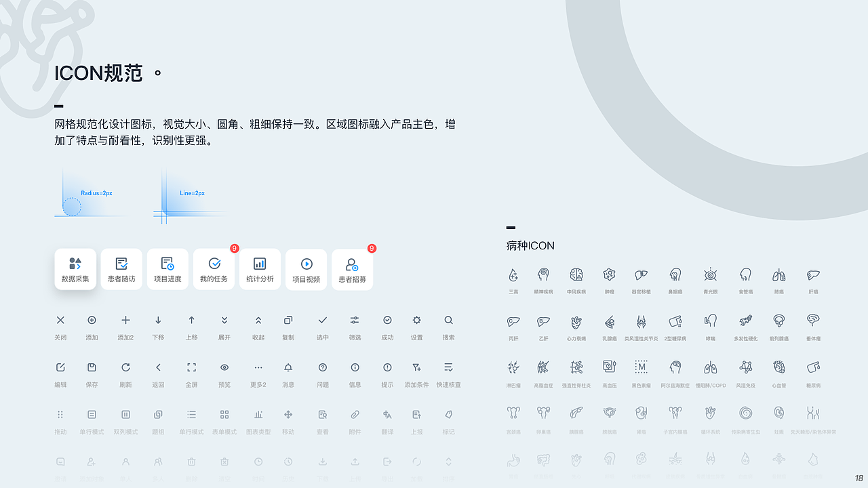Select the 风湿免疫 molecule icon
Image resolution: width=868 pixels, height=488 pixels.
tap(745, 367)
